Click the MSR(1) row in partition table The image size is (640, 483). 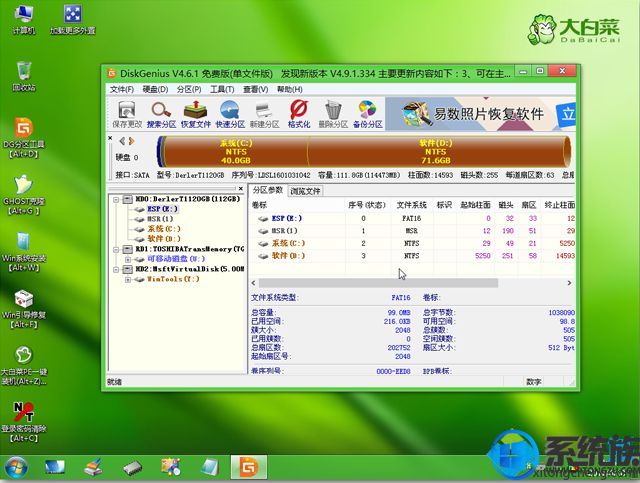pyautogui.click(x=413, y=231)
